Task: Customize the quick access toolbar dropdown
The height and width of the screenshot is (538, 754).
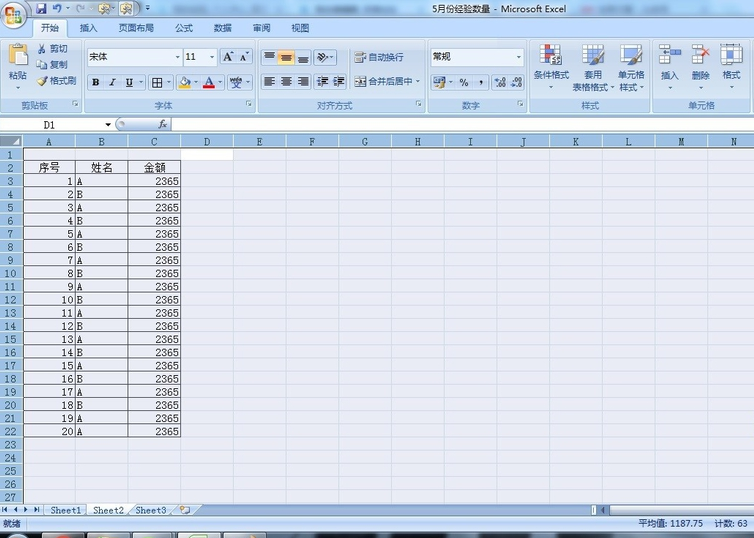Action: coord(148,8)
